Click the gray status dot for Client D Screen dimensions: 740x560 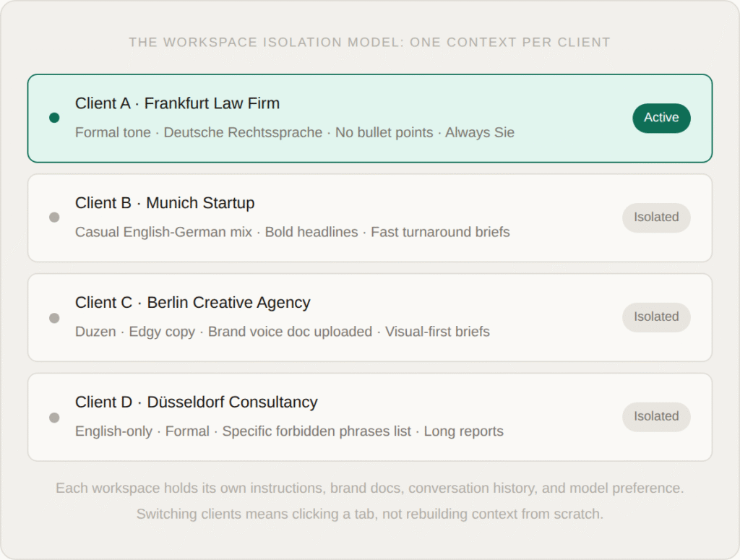[54, 417]
